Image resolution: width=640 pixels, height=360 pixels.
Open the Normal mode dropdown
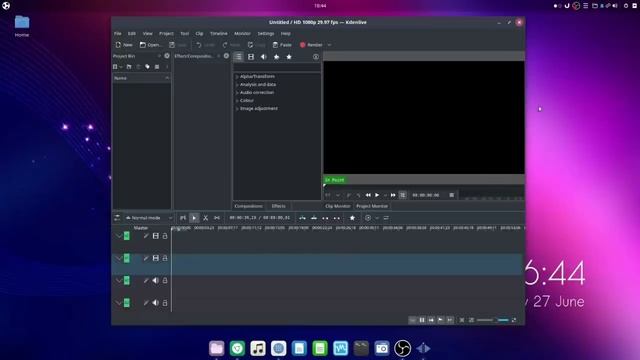tap(149, 218)
